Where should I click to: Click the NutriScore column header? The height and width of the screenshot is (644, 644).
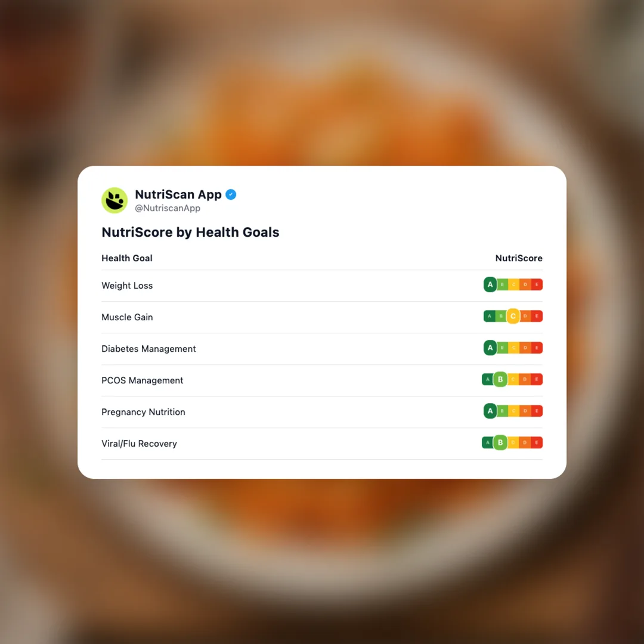click(x=519, y=258)
